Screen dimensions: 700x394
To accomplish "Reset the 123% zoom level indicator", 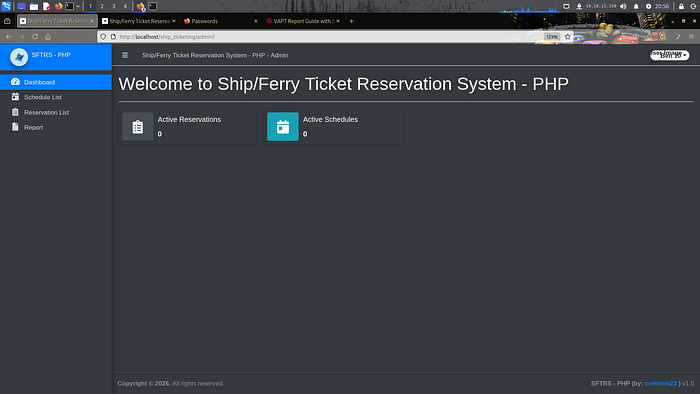I will point(552,37).
